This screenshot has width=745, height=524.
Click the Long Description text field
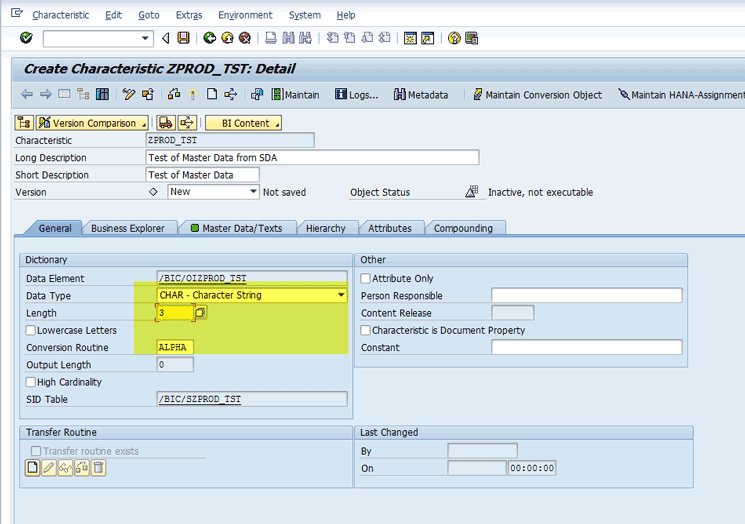[312, 158]
